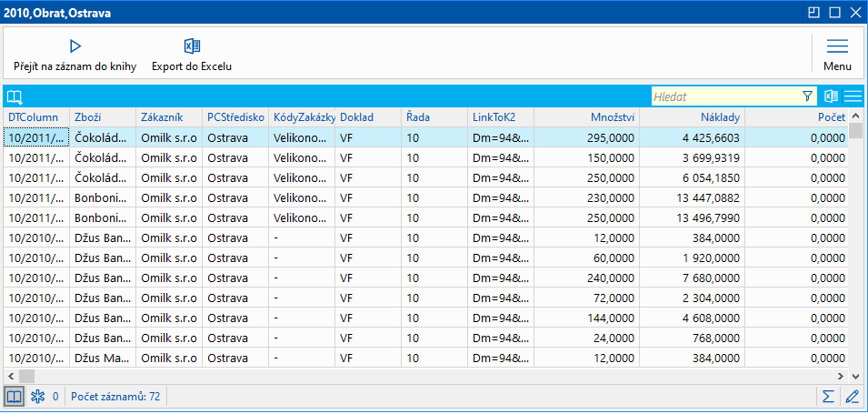Click the Náklady cell 7 680,0000

click(x=692, y=278)
